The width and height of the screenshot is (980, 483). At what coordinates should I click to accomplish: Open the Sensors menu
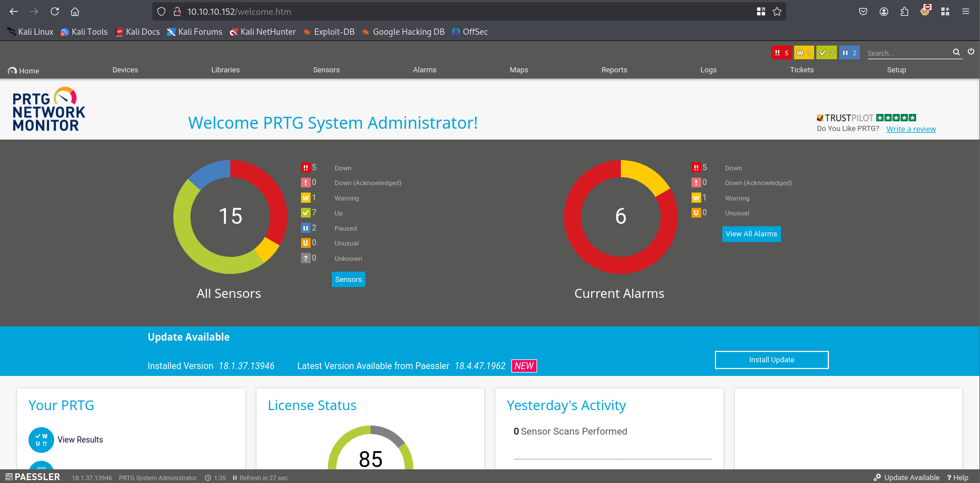click(326, 69)
